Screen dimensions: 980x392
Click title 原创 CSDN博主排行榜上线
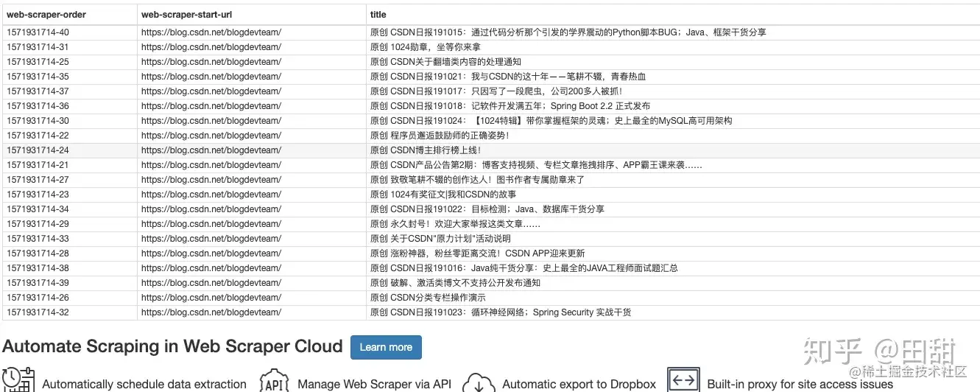click(x=426, y=150)
